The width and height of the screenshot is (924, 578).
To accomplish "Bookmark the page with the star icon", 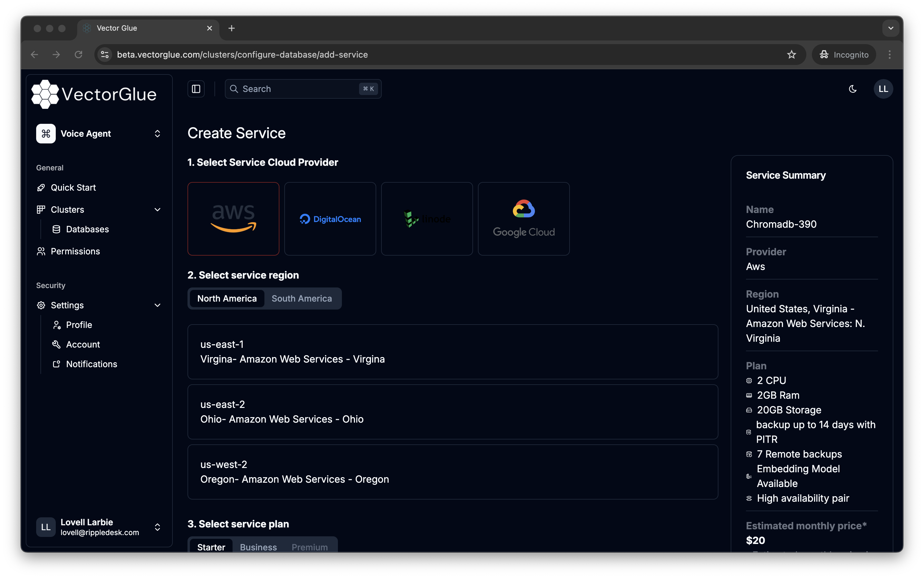I will 791,55.
